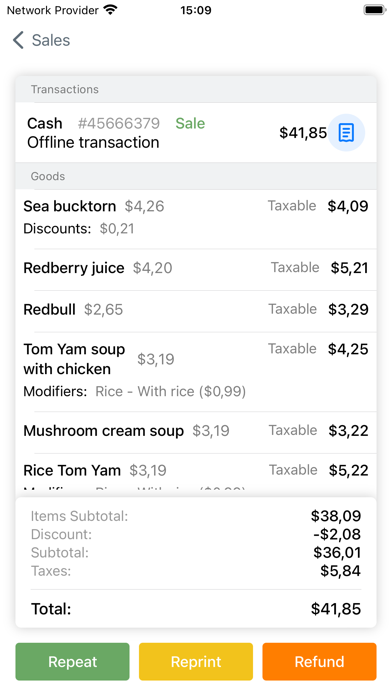Viewport: 392px width, 696px height.
Task: Tap the green Sale status label
Action: click(x=190, y=123)
